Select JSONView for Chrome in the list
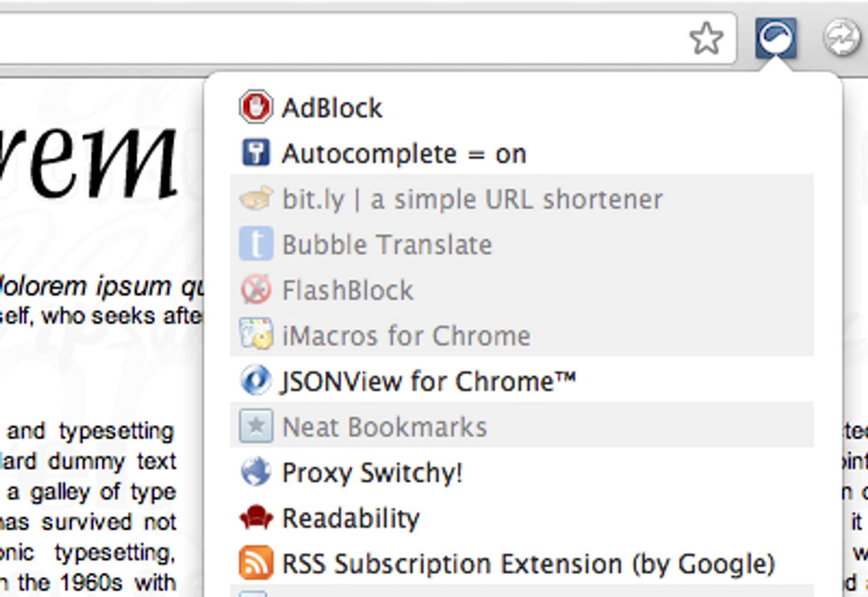Viewport: 868px width, 597px height. 429,381
